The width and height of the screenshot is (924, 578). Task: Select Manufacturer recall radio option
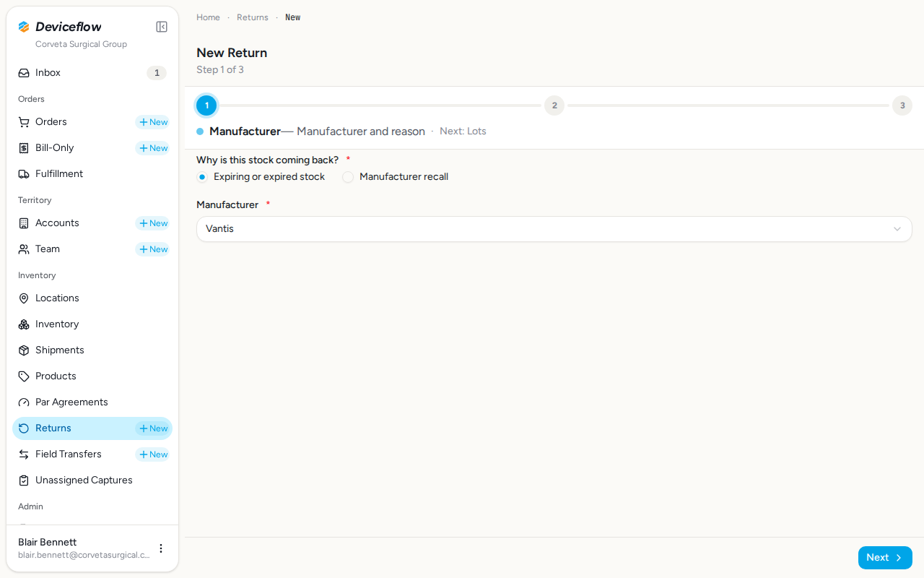[348, 177]
